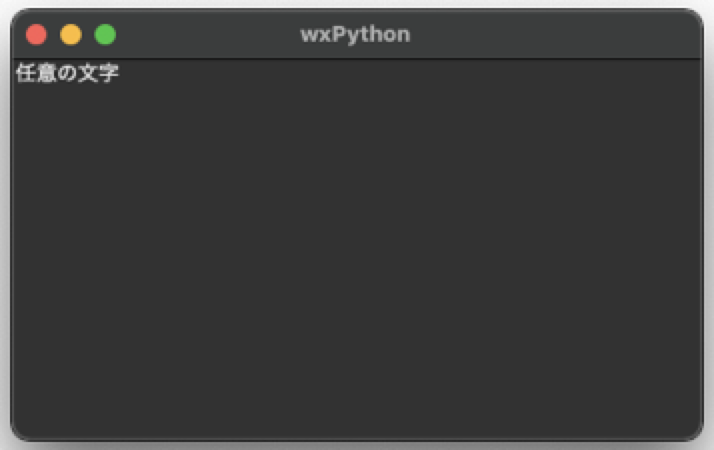714x450 pixels.
Task: Select the 任意の文字 static text label
Action: [x=67, y=73]
